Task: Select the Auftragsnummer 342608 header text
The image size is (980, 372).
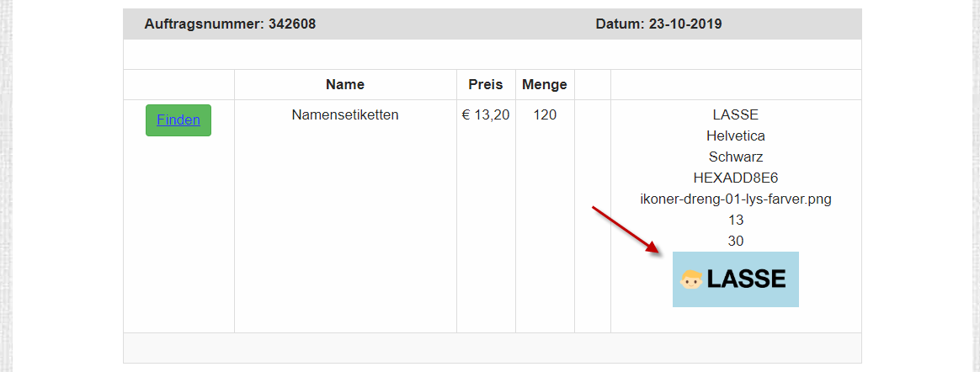Action: [230, 24]
